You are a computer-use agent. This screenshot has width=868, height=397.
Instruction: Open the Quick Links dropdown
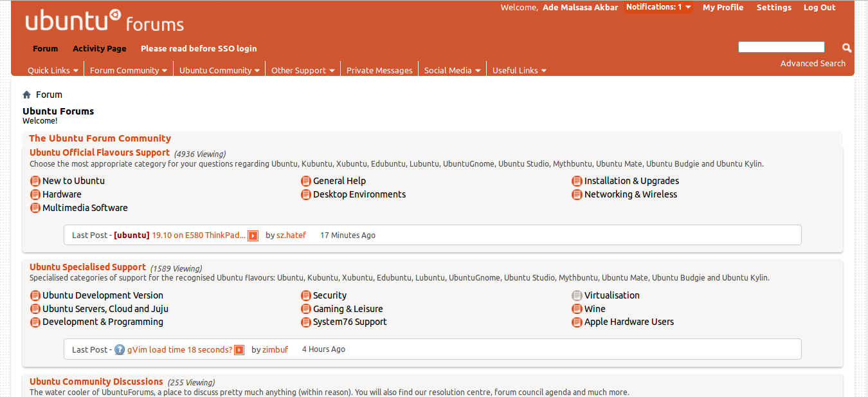pos(53,70)
